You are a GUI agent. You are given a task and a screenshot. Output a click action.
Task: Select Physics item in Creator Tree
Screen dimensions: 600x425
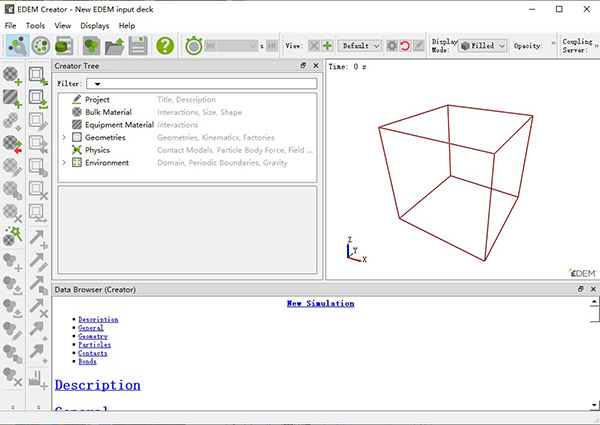click(x=97, y=150)
